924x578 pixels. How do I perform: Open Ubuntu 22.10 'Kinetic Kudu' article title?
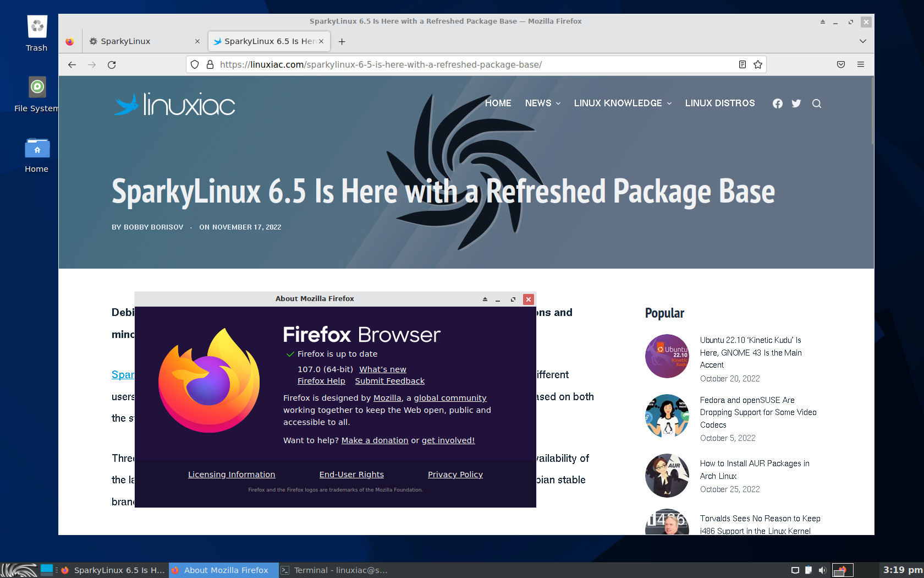tap(751, 352)
